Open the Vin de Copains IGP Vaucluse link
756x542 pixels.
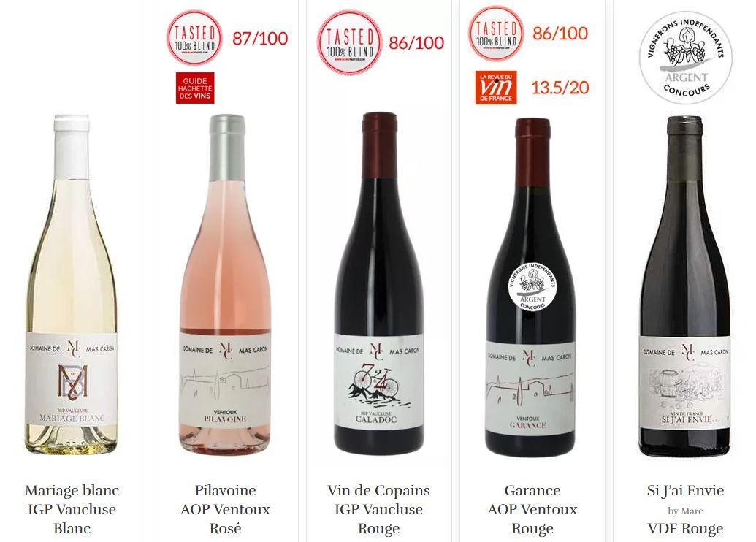[378, 509]
